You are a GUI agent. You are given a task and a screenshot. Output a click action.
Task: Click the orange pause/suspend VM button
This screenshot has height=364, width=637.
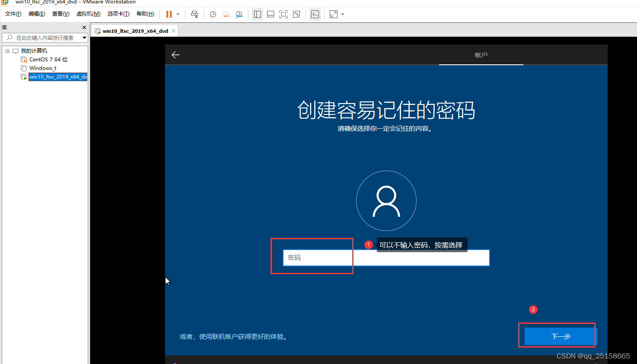[169, 14]
